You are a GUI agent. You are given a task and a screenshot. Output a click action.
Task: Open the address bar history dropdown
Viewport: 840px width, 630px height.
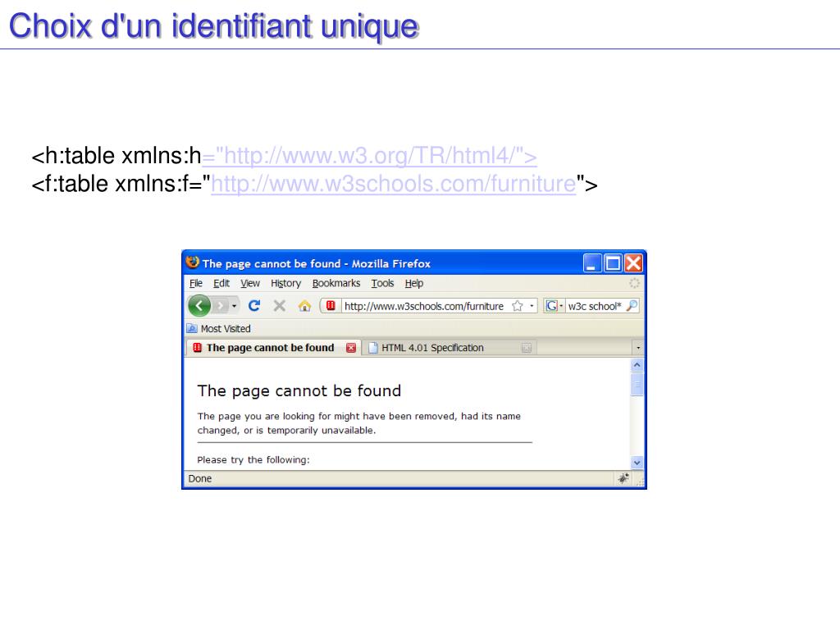pyautogui.click(x=532, y=306)
